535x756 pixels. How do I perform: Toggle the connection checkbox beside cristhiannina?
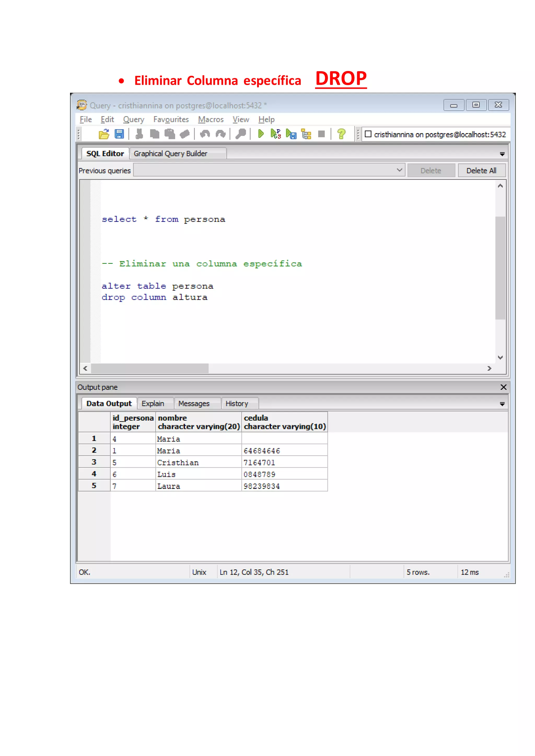click(368, 134)
